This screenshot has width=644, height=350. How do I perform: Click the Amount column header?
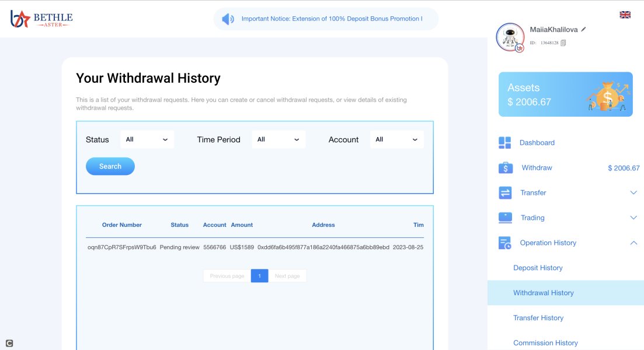pyautogui.click(x=242, y=225)
